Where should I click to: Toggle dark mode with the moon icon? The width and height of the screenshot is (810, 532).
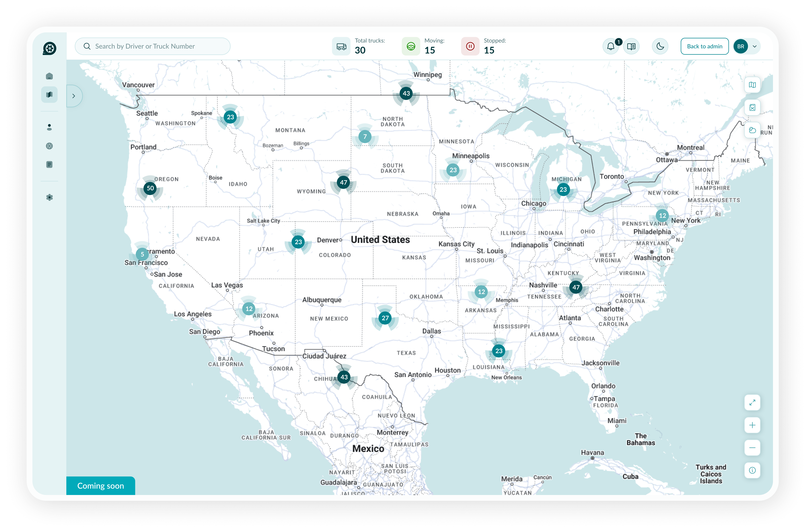(660, 46)
